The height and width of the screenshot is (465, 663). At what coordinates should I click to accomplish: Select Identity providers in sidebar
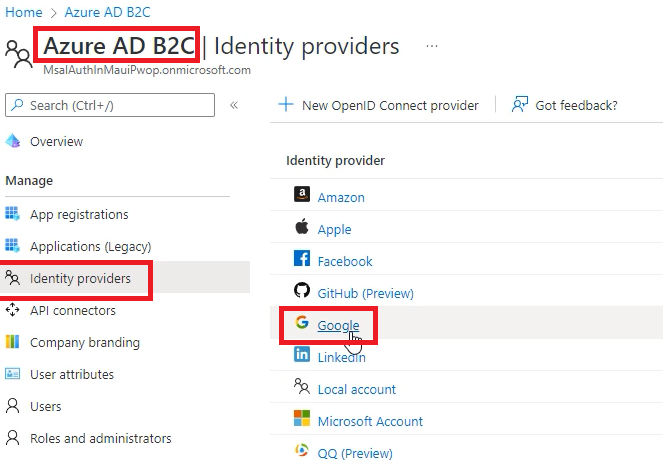pos(80,278)
